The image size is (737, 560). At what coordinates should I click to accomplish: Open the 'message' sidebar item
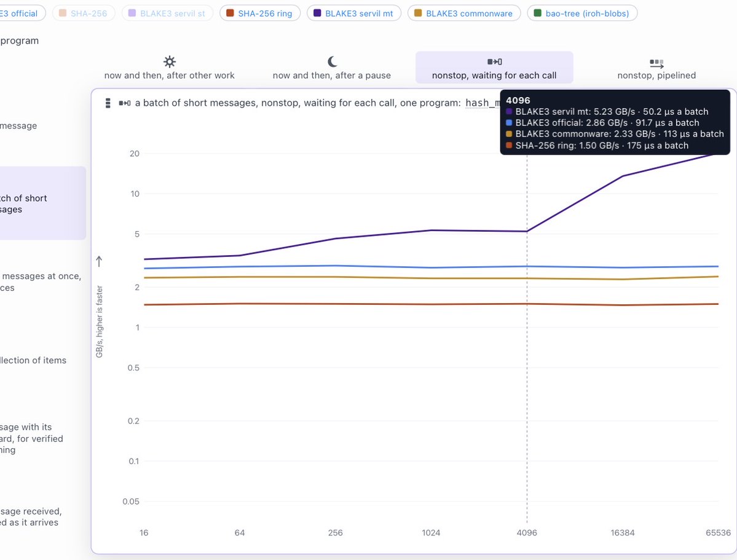19,125
